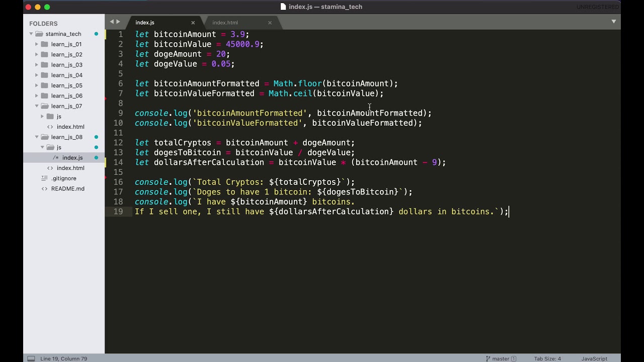Click the stamina_tech folder icon
644x362 pixels.
39,34
